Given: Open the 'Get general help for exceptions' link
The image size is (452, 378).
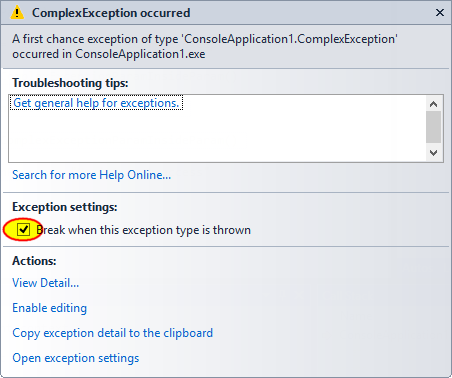Looking at the screenshot, I should pos(96,103).
